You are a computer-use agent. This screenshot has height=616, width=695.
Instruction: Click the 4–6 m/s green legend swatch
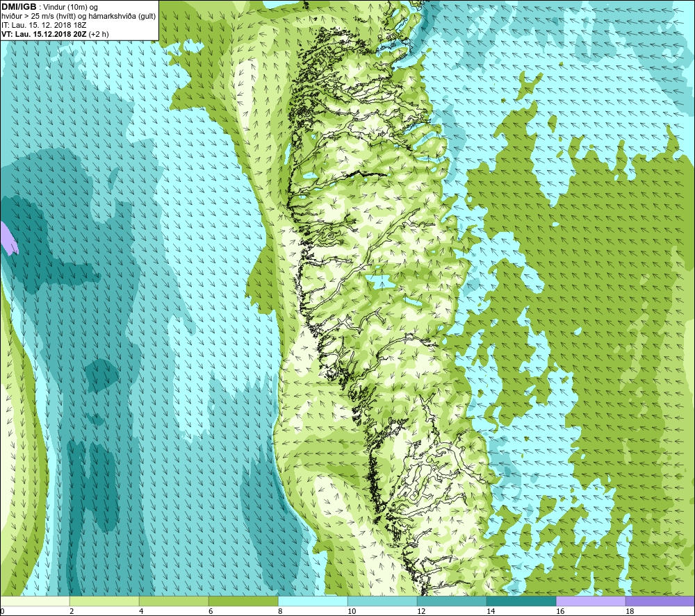(x=174, y=601)
